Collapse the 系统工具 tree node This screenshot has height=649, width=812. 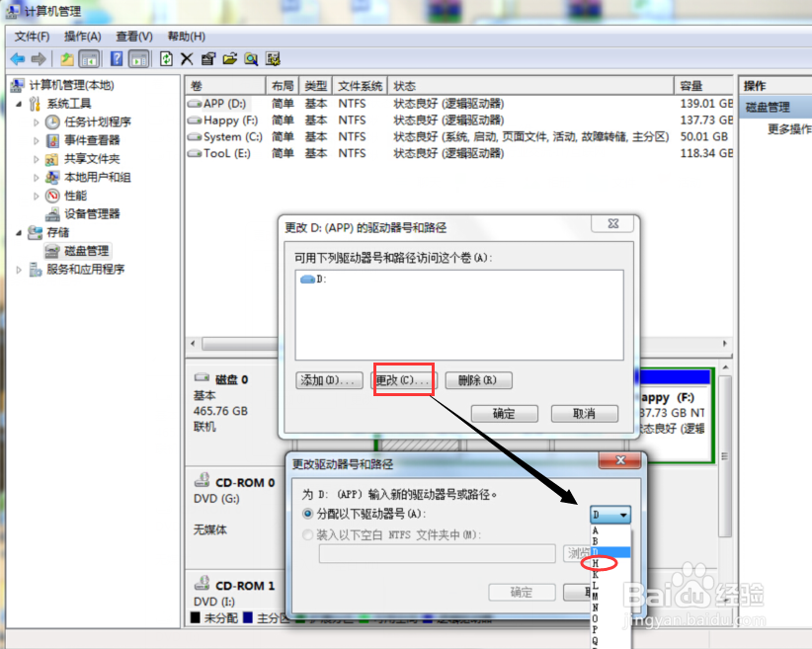(17, 103)
